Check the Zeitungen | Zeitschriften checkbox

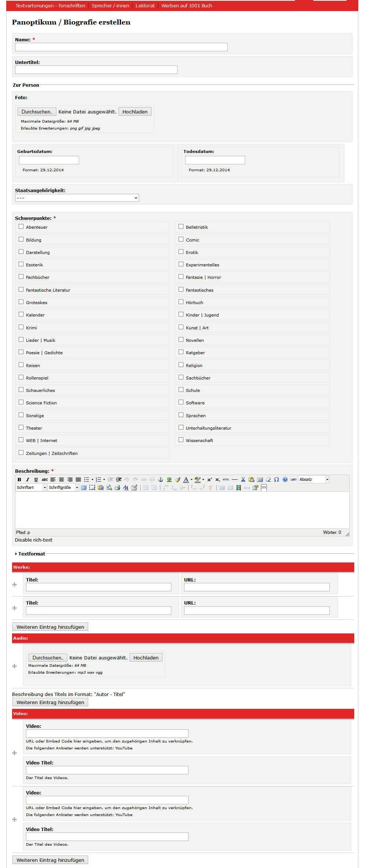click(x=21, y=453)
